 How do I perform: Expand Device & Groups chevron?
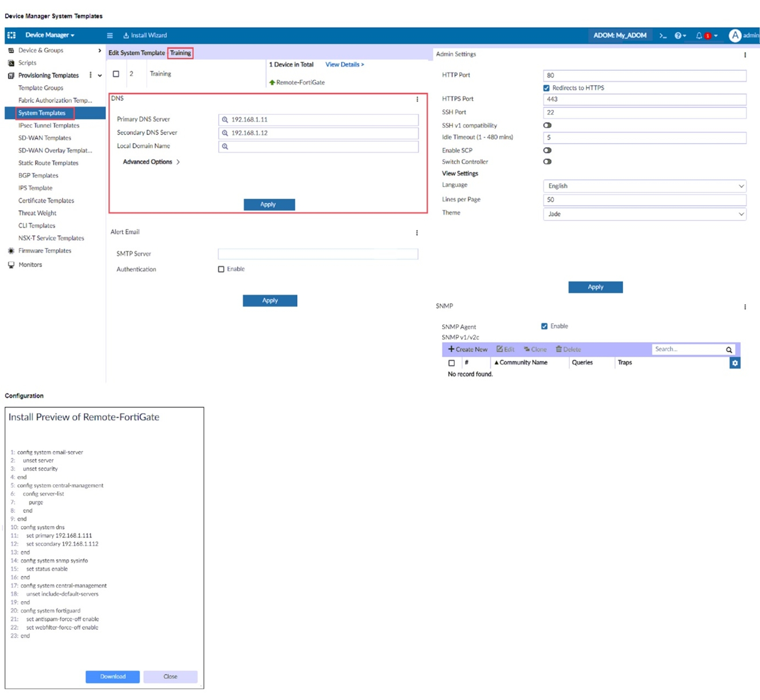(100, 51)
